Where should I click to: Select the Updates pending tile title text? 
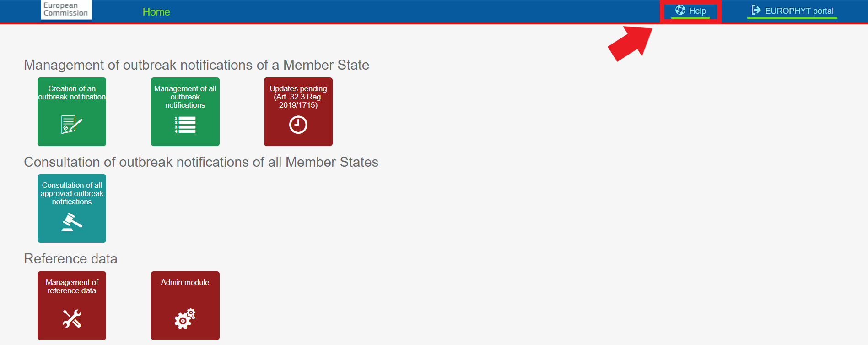[x=298, y=97]
